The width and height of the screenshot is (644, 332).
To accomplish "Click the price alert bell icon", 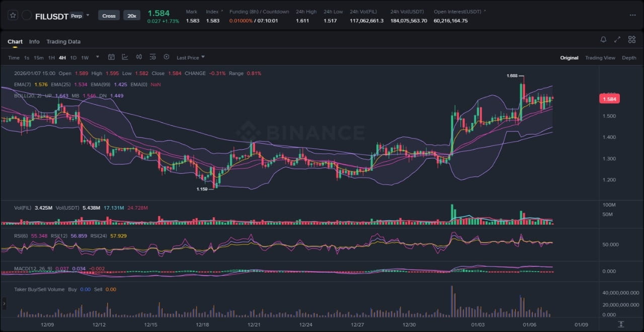I will pyautogui.click(x=603, y=39).
